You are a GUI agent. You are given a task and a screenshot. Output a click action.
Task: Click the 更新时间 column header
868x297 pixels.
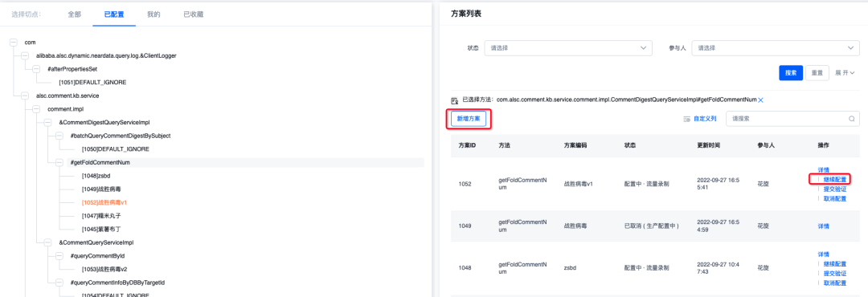coord(709,145)
